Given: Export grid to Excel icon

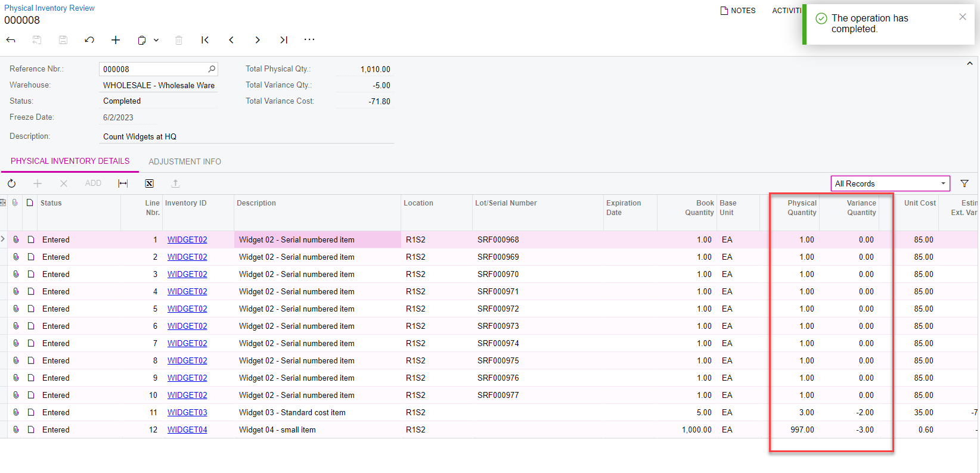Looking at the screenshot, I should 149,183.
